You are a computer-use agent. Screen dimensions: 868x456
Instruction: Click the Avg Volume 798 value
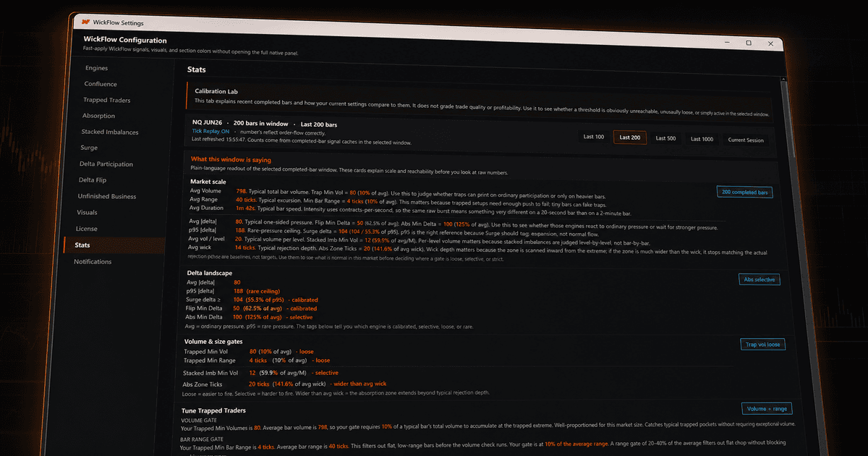point(242,191)
